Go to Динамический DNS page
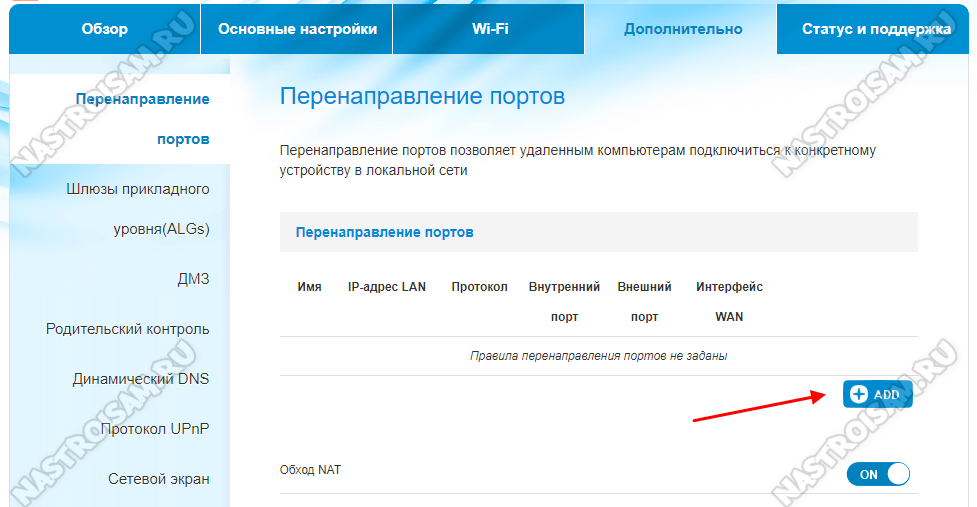This screenshot has width=977, height=507. click(141, 379)
